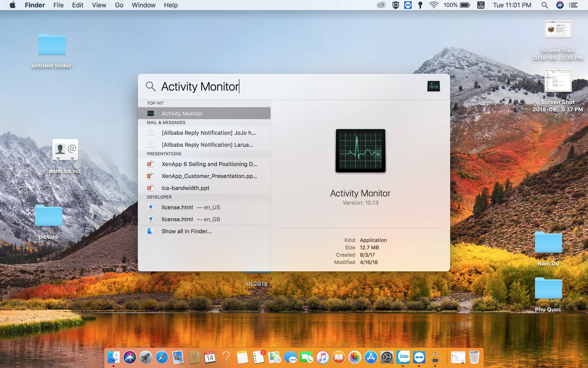Open Notification Center list icon
Screen dimensions: 588x368
click(x=573, y=5)
